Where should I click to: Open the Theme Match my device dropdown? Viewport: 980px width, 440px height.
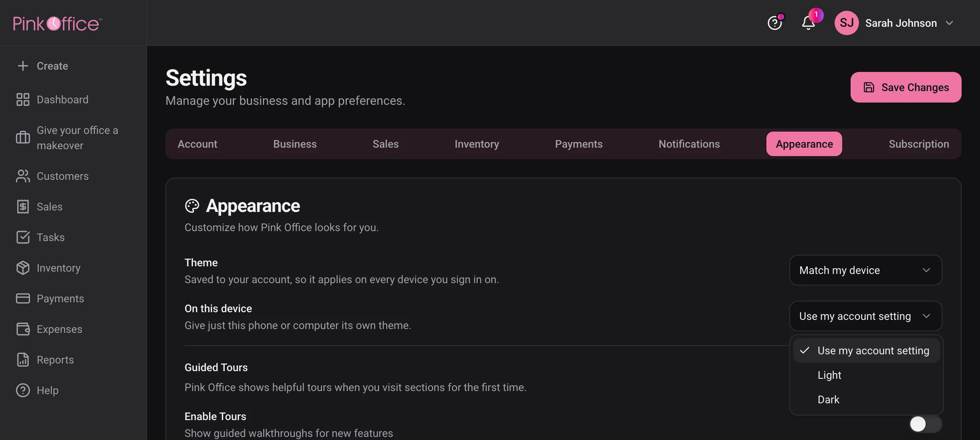click(866, 270)
